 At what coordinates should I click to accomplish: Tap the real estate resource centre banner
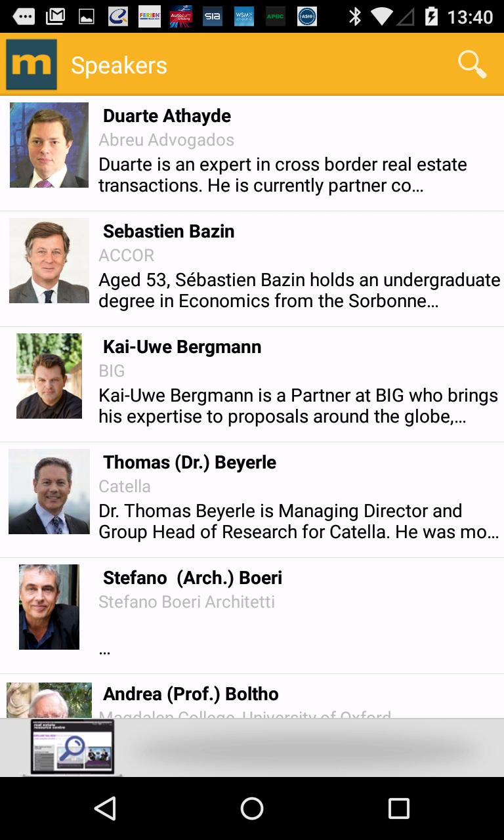(72, 747)
